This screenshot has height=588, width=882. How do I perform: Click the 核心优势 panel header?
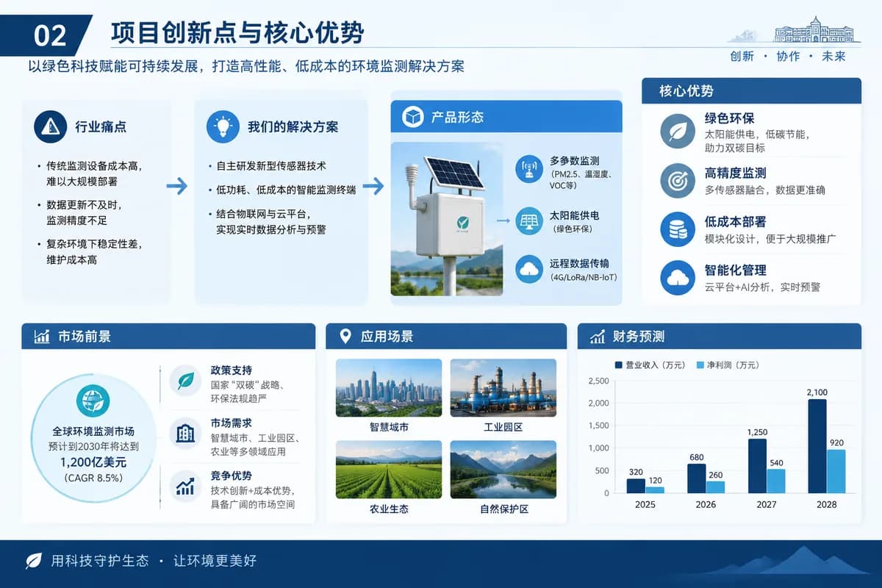coord(751,91)
